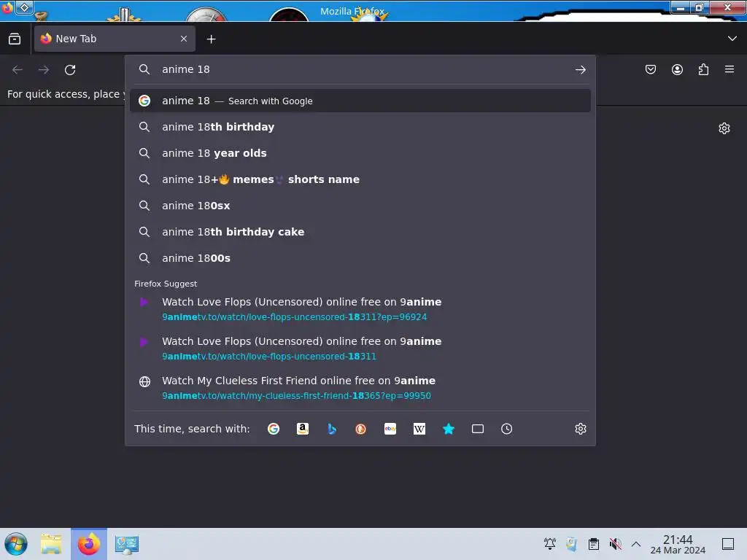Select suggestion 'anime 18th birthday'
Image resolution: width=747 pixels, height=560 pixels.
(x=360, y=127)
